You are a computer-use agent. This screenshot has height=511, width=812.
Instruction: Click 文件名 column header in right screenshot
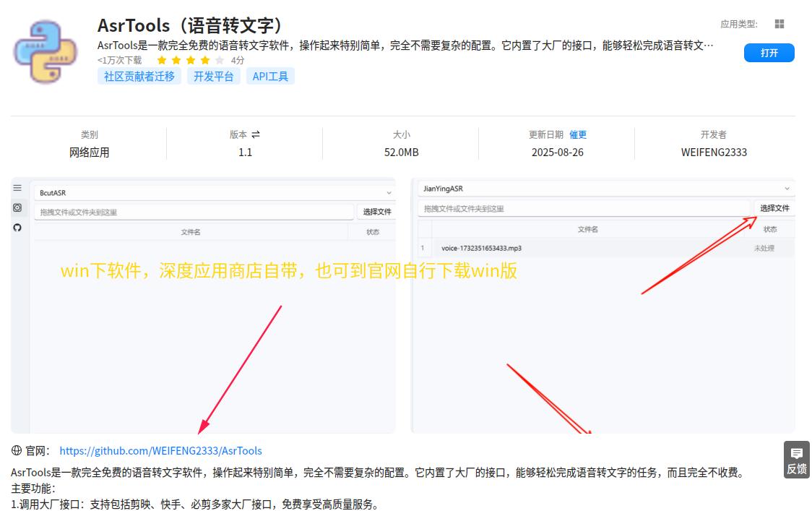588,229
